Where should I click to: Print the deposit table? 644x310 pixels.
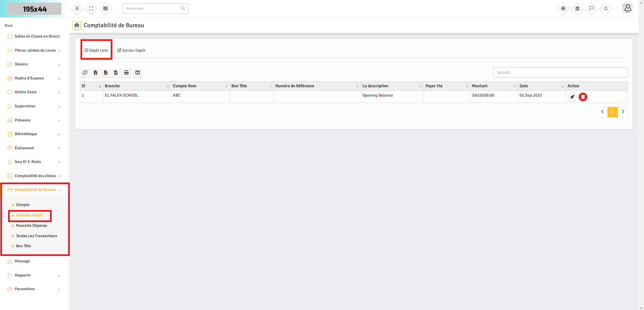click(x=126, y=73)
